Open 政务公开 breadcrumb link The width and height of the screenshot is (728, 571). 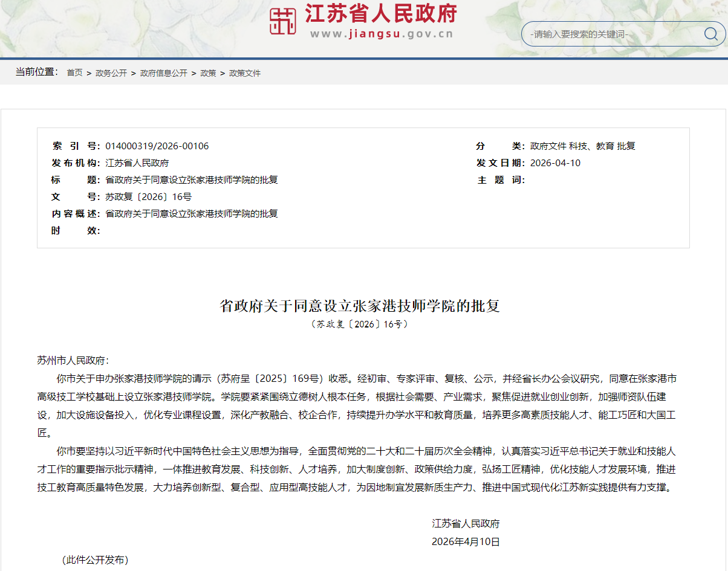click(111, 73)
